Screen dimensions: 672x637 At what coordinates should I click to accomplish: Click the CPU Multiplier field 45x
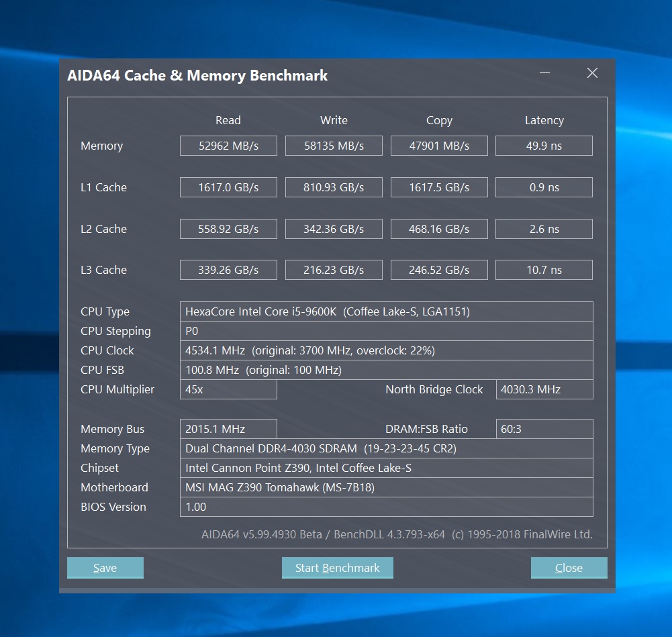(x=228, y=389)
